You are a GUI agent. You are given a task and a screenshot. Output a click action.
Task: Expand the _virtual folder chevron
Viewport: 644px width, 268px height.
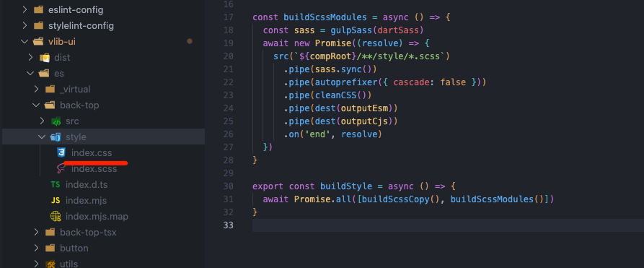[36, 89]
